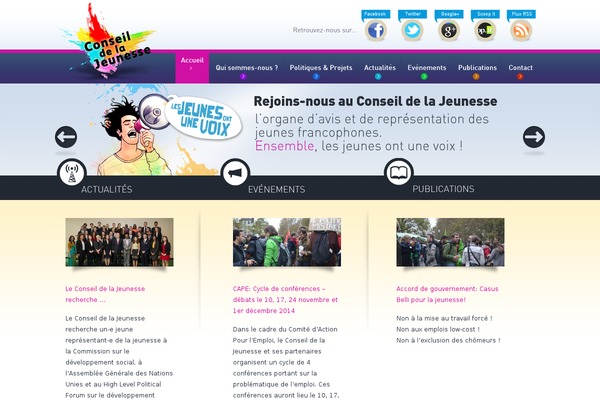Open the Facebook social icon
Viewport: 600px width, 400px height.
coord(375,30)
